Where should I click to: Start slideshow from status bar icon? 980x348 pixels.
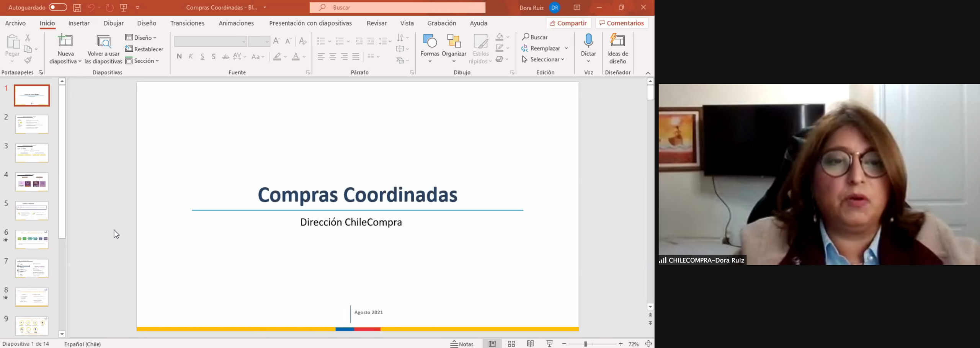click(549, 344)
